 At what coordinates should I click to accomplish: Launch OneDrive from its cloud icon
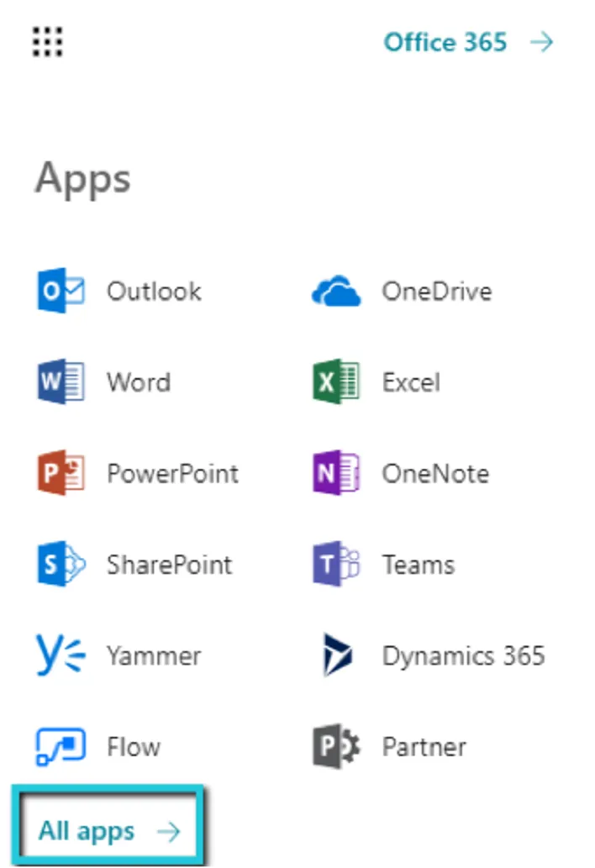pyautogui.click(x=336, y=292)
